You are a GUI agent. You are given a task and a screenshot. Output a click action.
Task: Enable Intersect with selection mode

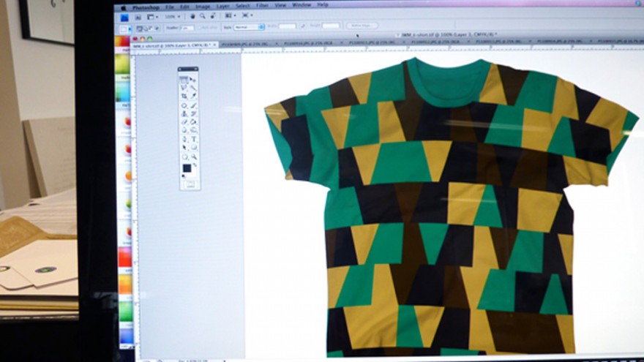coord(157,29)
